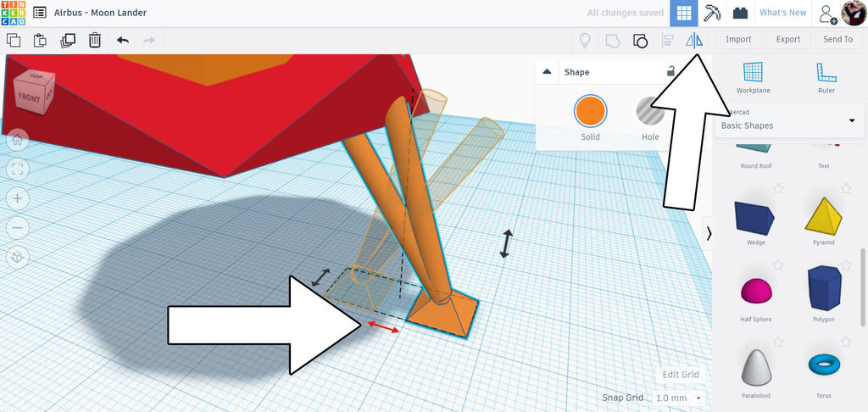Favorite the Pyramid shape star
The image size is (868, 412).
coord(846,188)
